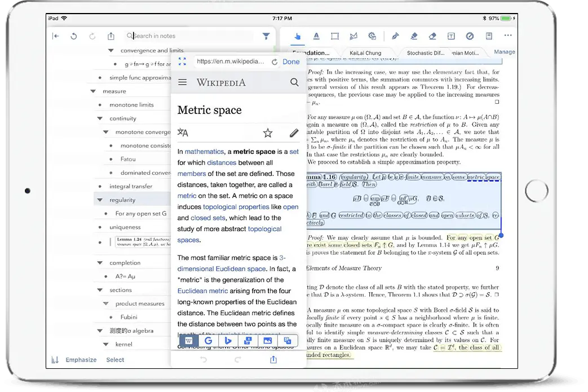Select the lasso freeform excerpt tool

click(353, 36)
